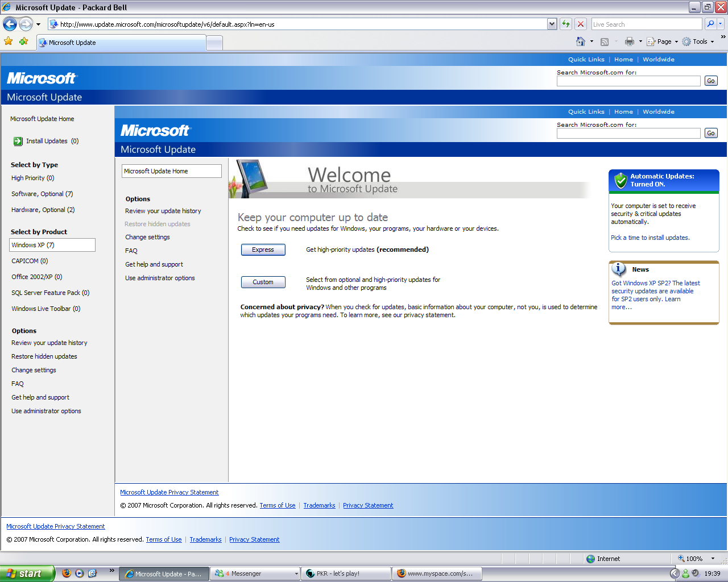
Task: Switch to www.myspace.com Firefox taskbar window
Action: pos(437,574)
